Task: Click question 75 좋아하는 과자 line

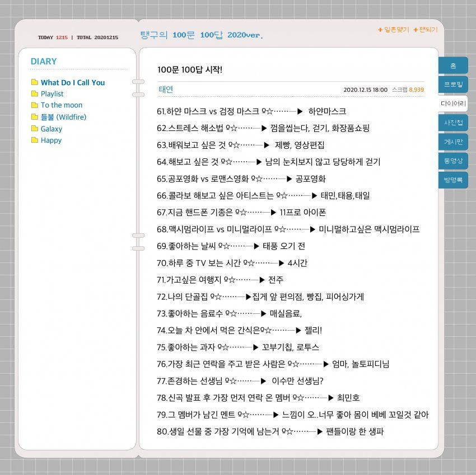Action: [238, 347]
